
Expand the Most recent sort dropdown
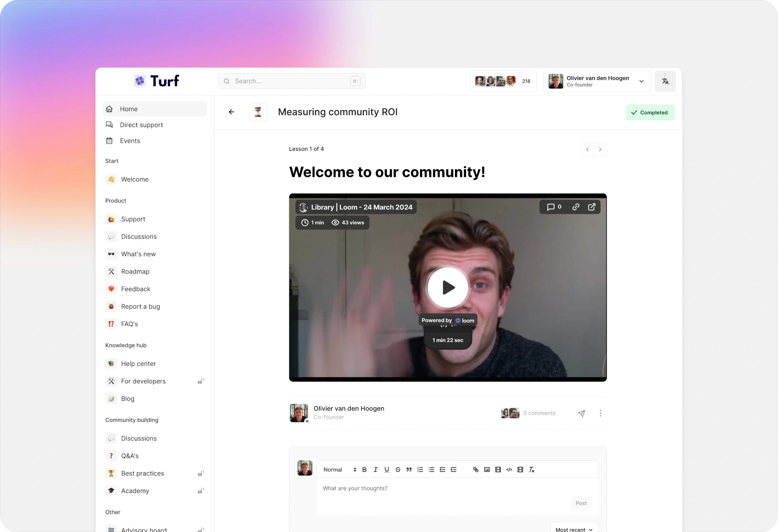click(574, 529)
